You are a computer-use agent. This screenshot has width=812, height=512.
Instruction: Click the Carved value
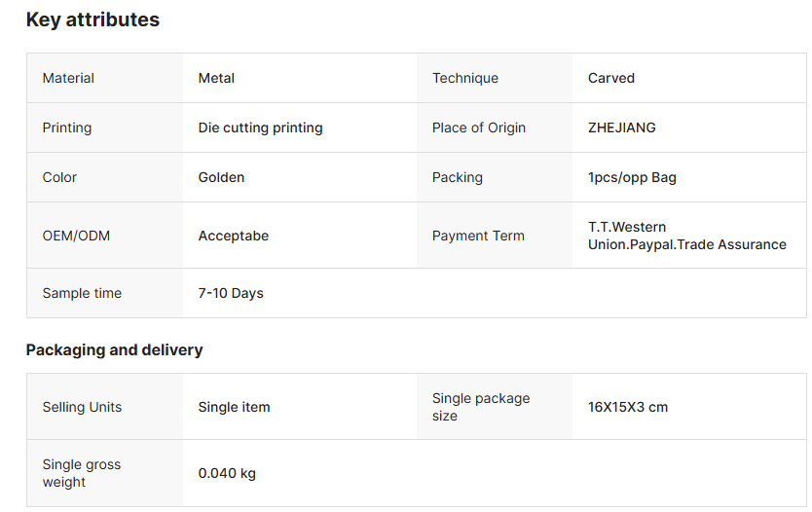pyautogui.click(x=611, y=78)
